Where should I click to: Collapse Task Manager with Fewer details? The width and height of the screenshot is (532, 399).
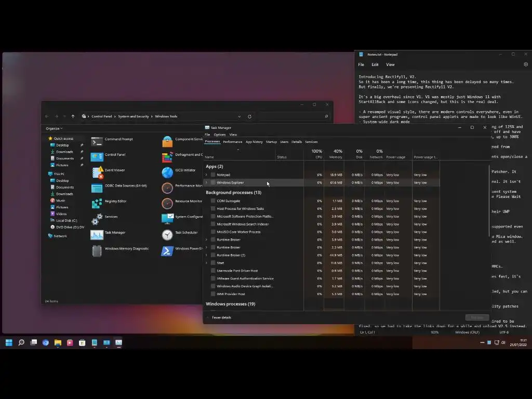coord(219,317)
